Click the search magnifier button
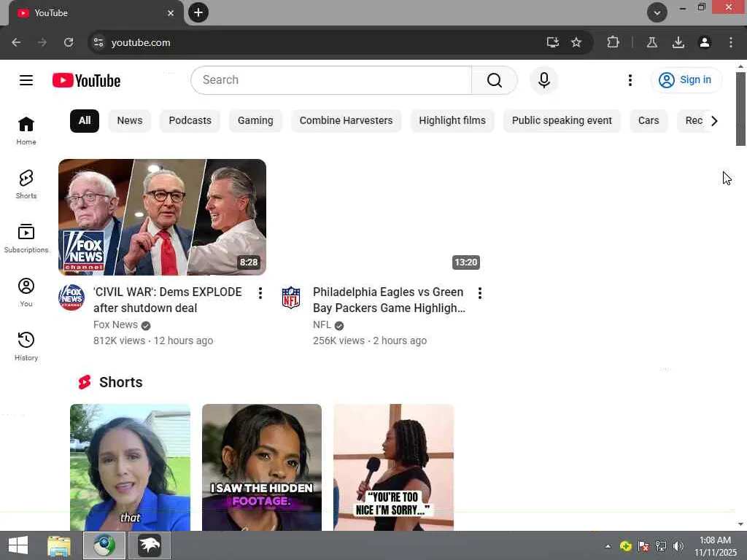The image size is (747, 560). 495,80
